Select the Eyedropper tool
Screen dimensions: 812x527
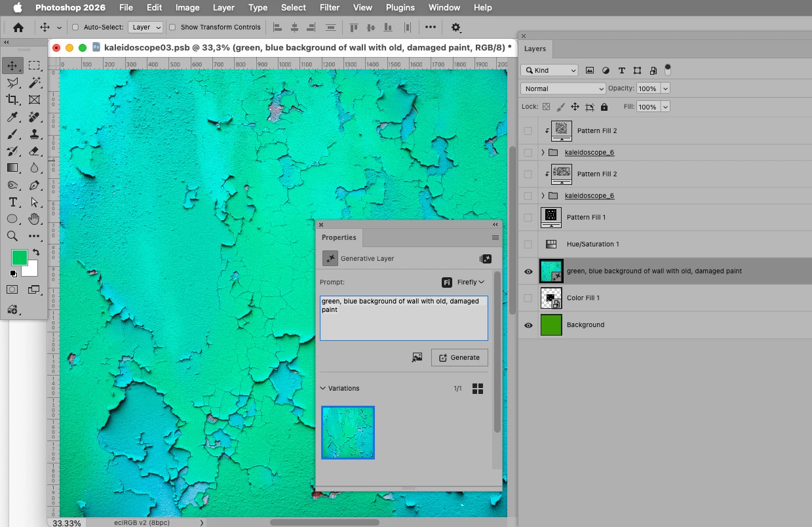tap(12, 117)
